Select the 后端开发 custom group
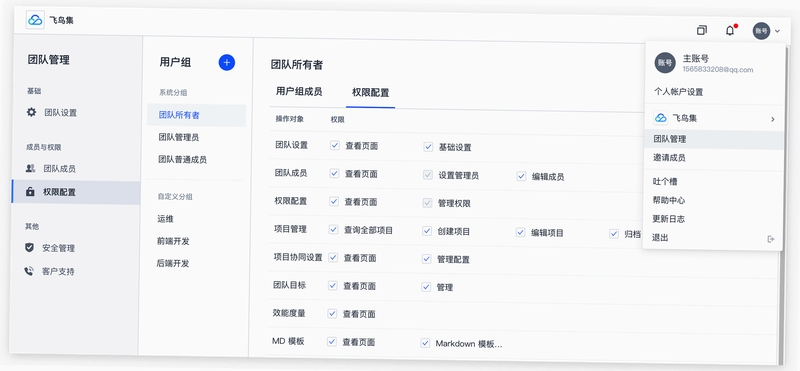 173,263
